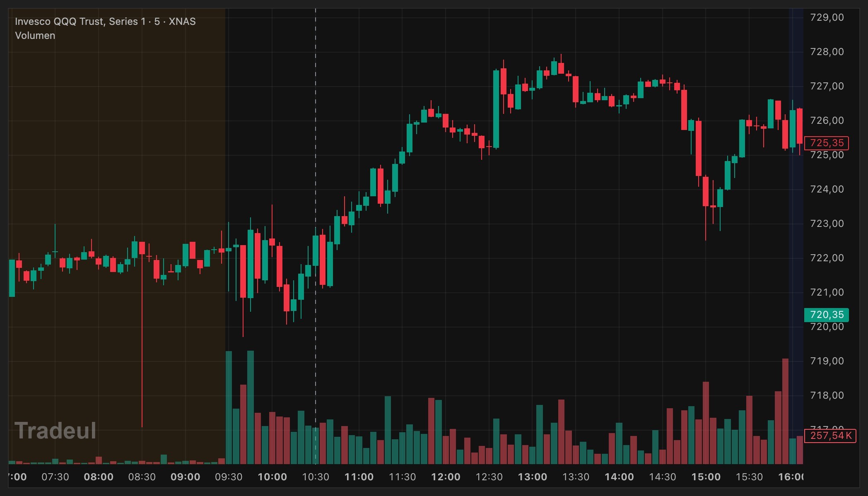868x496 pixels.
Task: Click the Volumen indicator label
Action: [x=35, y=36]
